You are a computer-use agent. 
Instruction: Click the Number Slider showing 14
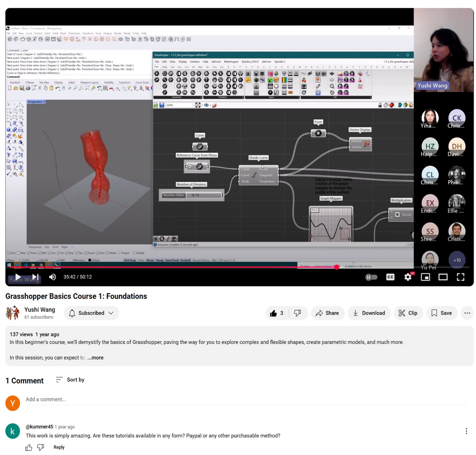click(x=191, y=195)
